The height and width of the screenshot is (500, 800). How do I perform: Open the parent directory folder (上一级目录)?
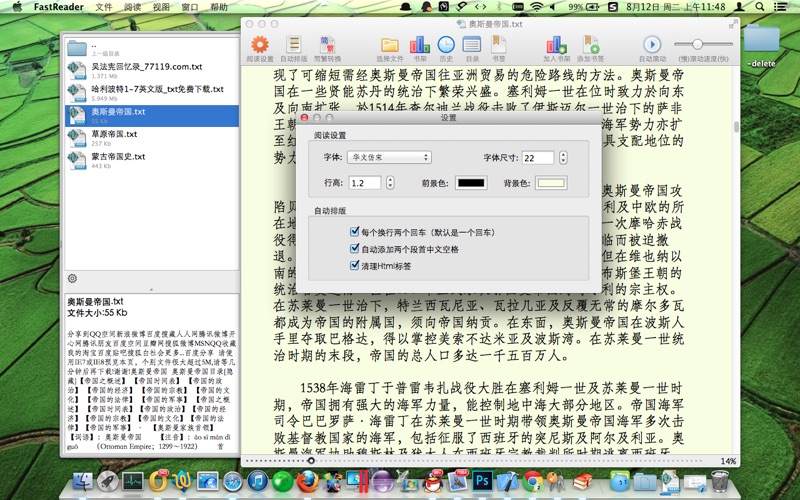coord(152,48)
